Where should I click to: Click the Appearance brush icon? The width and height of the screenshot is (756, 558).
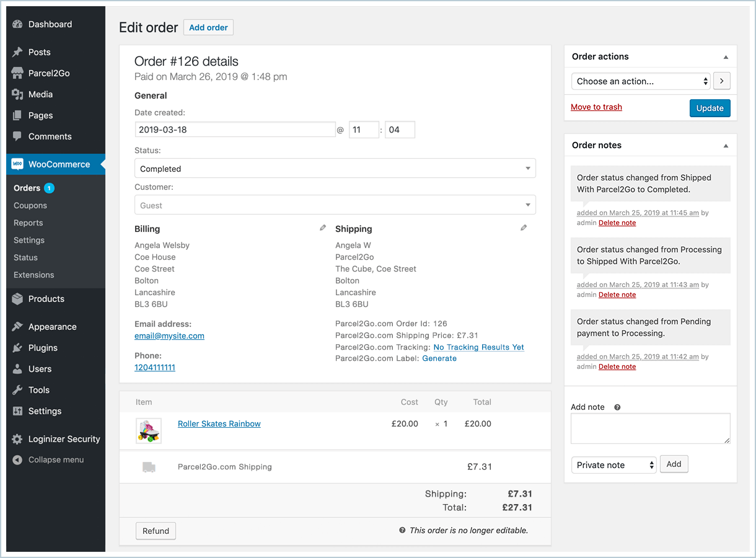[17, 327]
